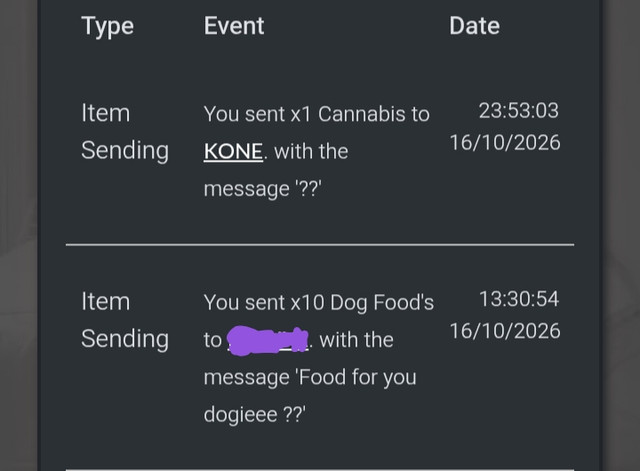Click the first 16/10/2026 date

[505, 143]
